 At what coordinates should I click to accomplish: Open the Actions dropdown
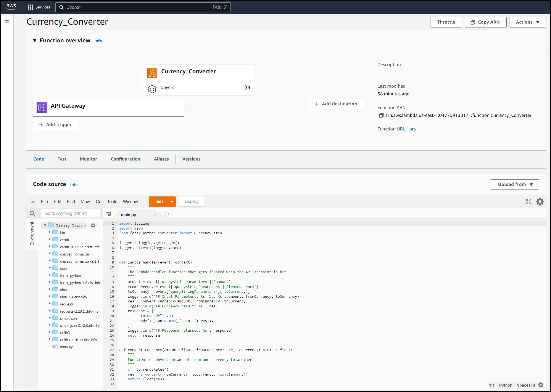coord(527,22)
